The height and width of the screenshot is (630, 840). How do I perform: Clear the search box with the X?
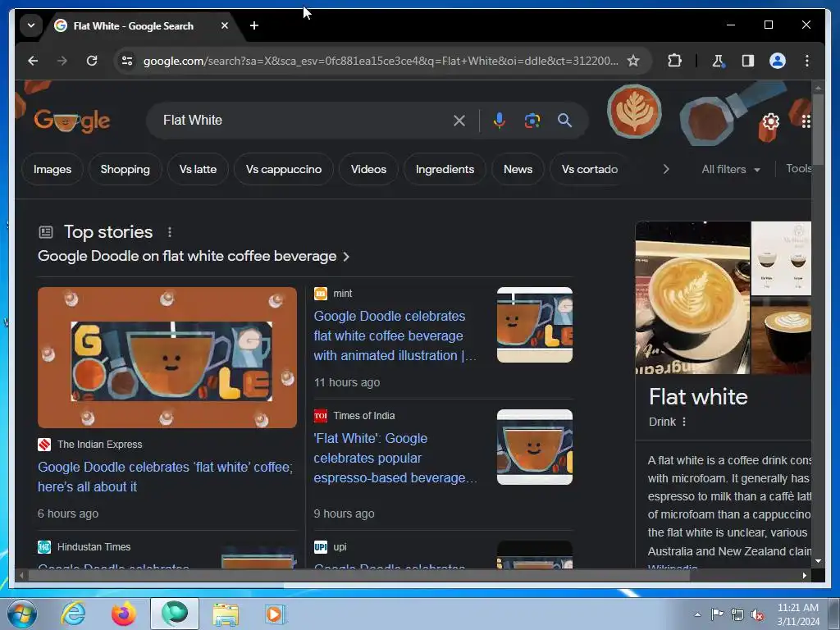[459, 121]
